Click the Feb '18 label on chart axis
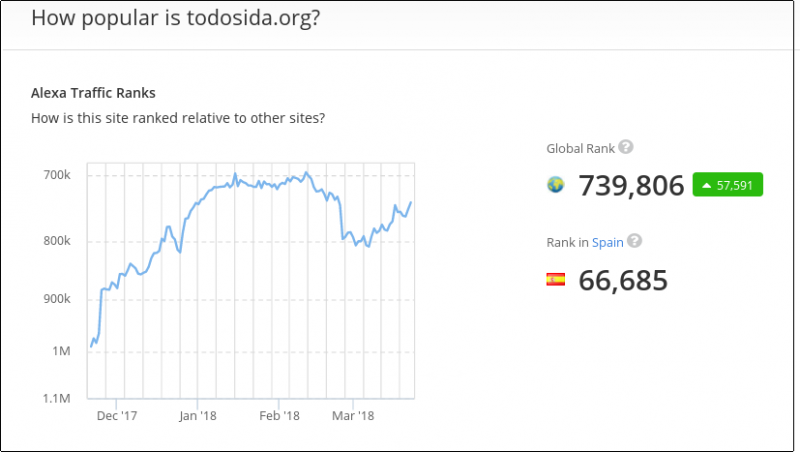The height and width of the screenshot is (452, 800). point(280,415)
